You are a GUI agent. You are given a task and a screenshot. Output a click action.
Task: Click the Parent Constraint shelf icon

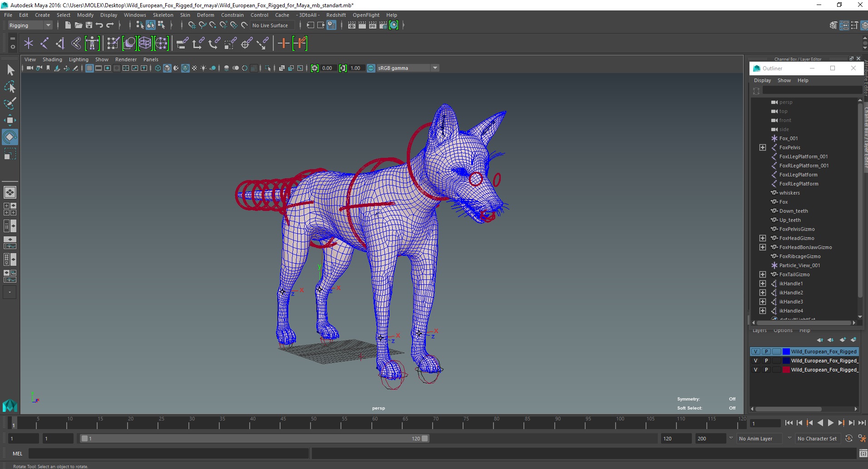[x=182, y=44]
